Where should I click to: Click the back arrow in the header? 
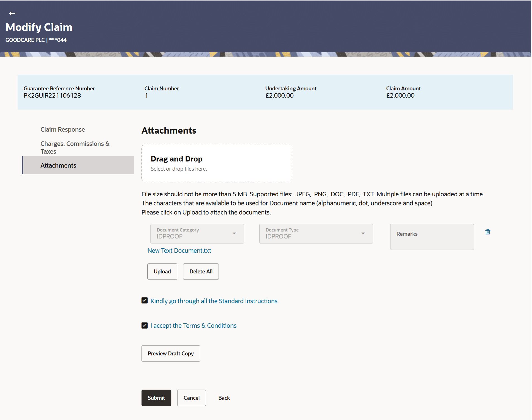click(x=12, y=13)
